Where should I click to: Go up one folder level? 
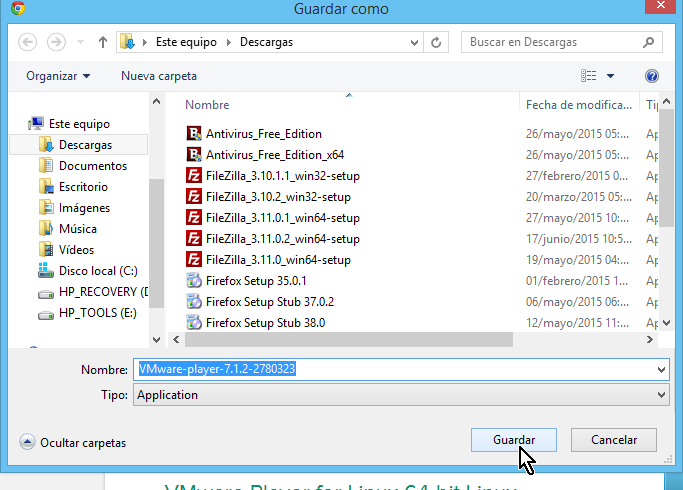102,42
